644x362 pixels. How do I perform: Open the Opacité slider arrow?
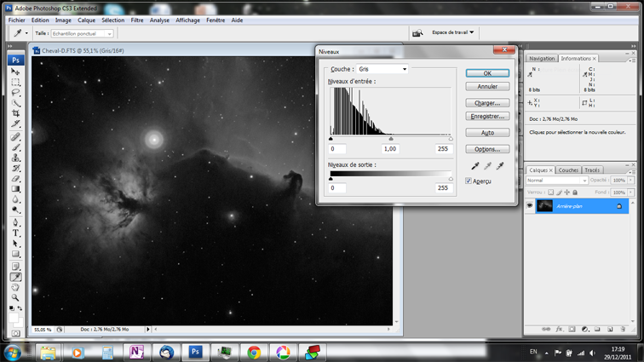pos(630,181)
